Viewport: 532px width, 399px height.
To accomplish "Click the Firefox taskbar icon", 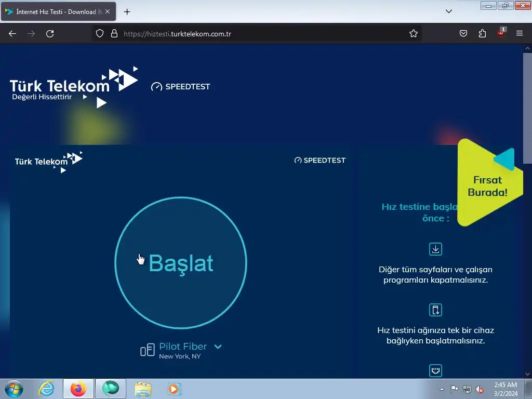I will pos(78,389).
